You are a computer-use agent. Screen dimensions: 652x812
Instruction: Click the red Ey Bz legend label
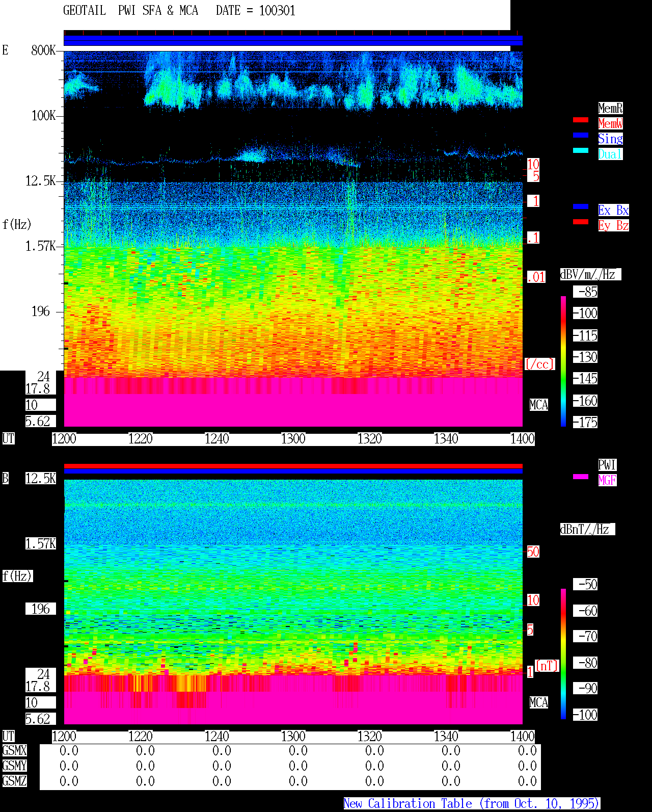[x=613, y=225]
